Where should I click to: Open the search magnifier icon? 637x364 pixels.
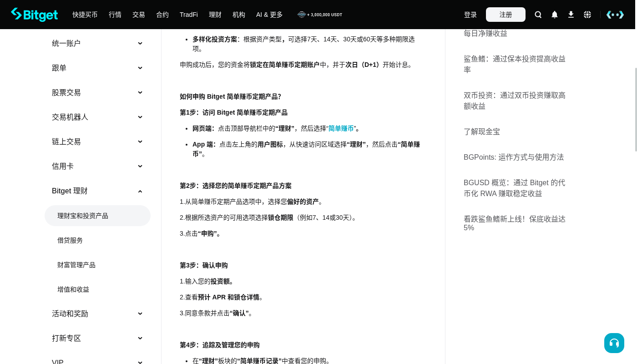[x=538, y=15]
